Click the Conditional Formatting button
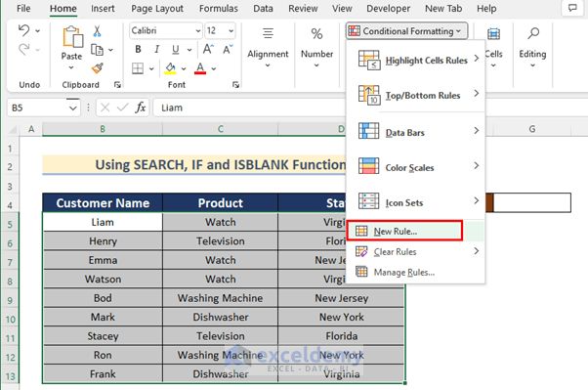588x390 pixels. 406,31
